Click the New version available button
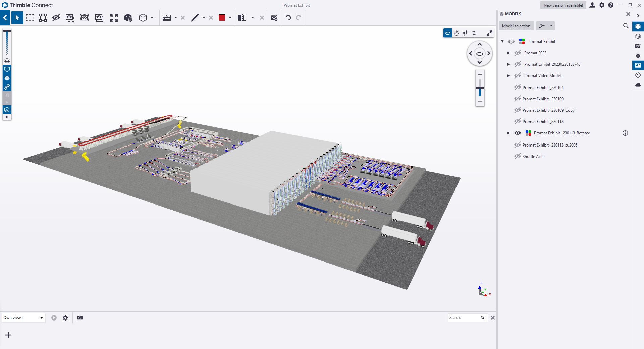 coord(563,5)
